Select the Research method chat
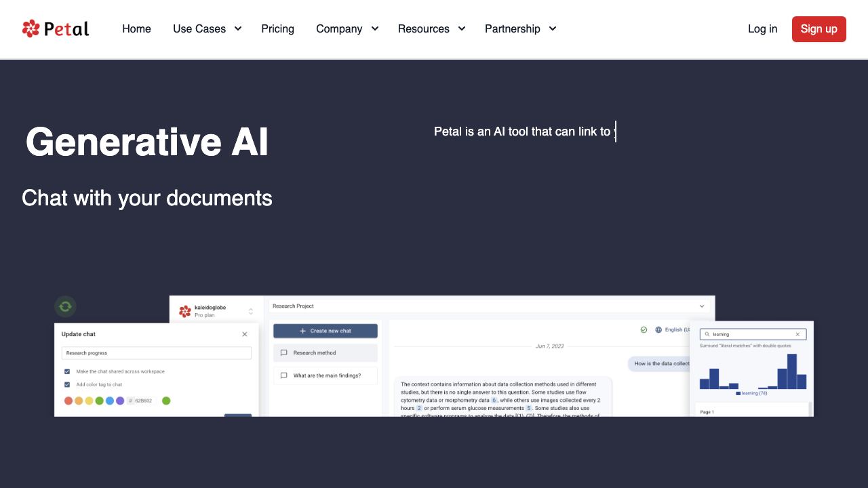 (x=325, y=352)
